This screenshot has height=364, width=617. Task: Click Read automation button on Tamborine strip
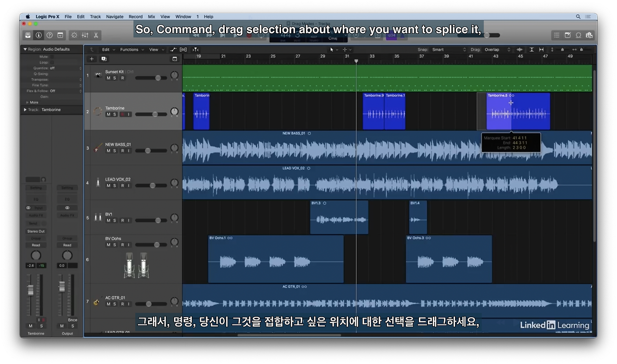coord(36,245)
